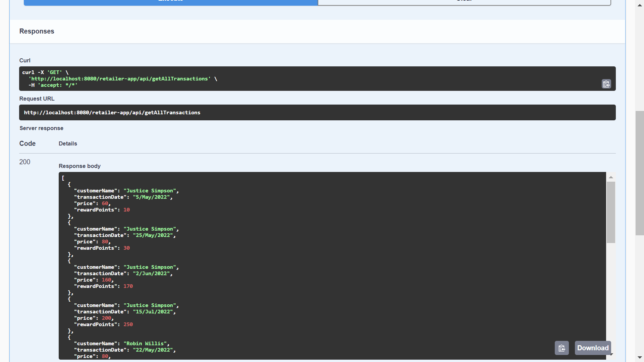This screenshot has height=362, width=644.
Task: Click the page scrollbar down arrow
Action: (639, 357)
